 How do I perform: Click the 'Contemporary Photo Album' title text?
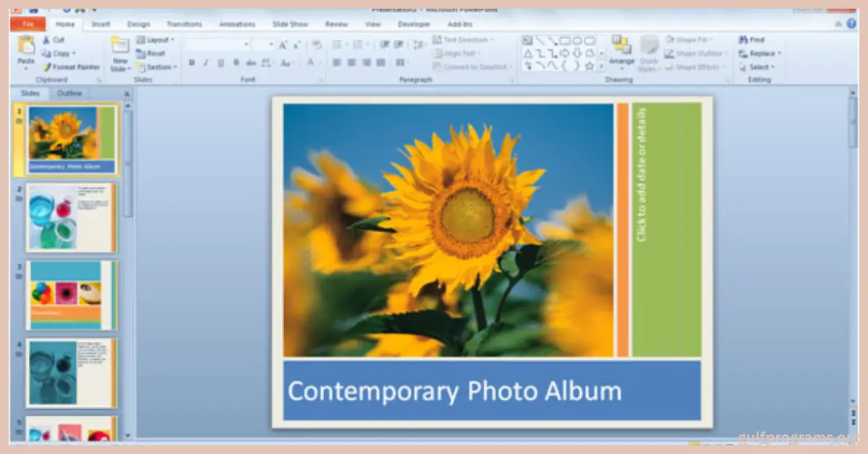[454, 391]
